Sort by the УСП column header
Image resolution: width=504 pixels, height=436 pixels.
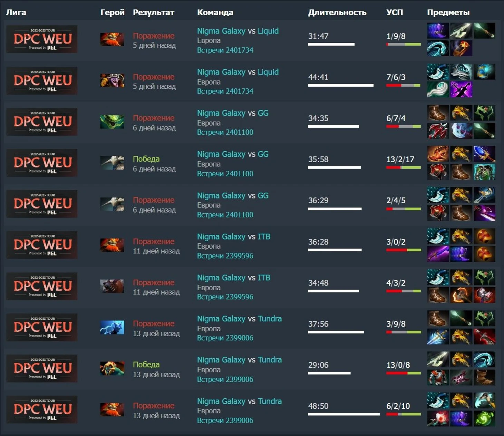tap(395, 12)
